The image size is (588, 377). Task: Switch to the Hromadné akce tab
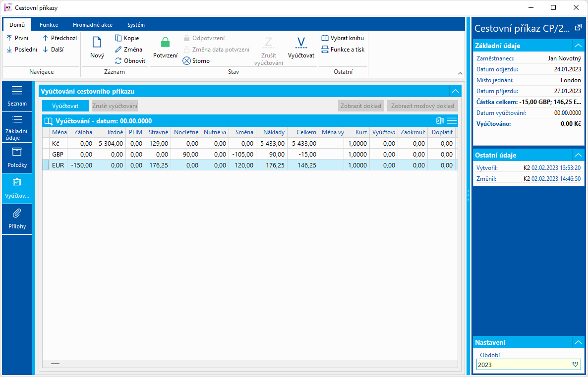click(x=92, y=25)
